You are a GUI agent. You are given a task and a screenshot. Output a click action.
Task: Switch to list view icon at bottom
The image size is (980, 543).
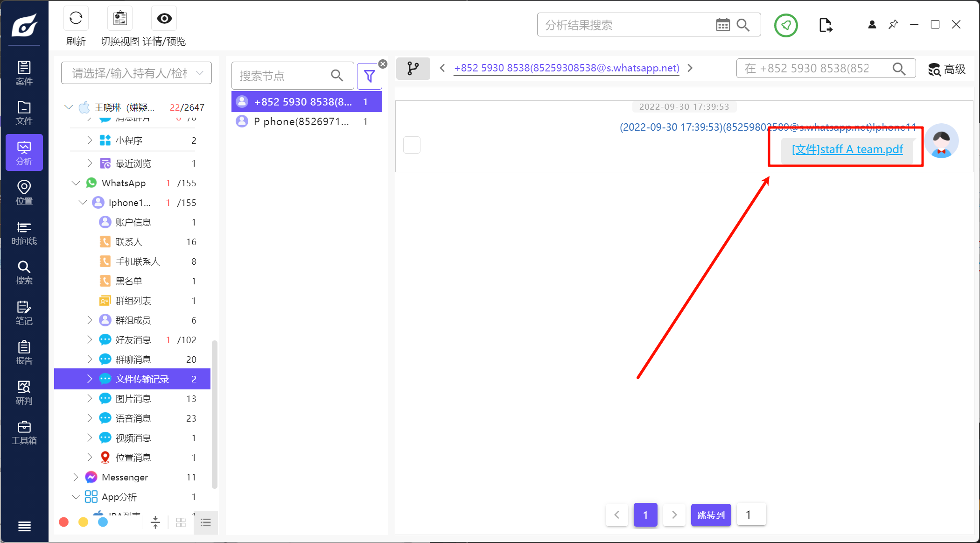(x=205, y=522)
